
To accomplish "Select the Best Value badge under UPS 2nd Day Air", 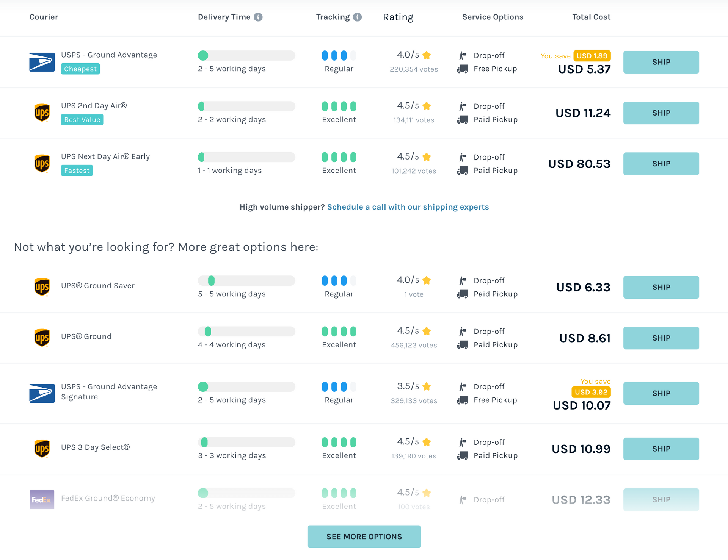I will pyautogui.click(x=82, y=119).
